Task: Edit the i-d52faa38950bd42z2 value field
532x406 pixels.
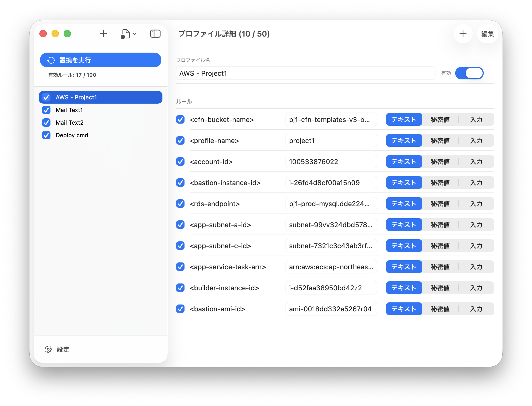Action: (x=331, y=288)
